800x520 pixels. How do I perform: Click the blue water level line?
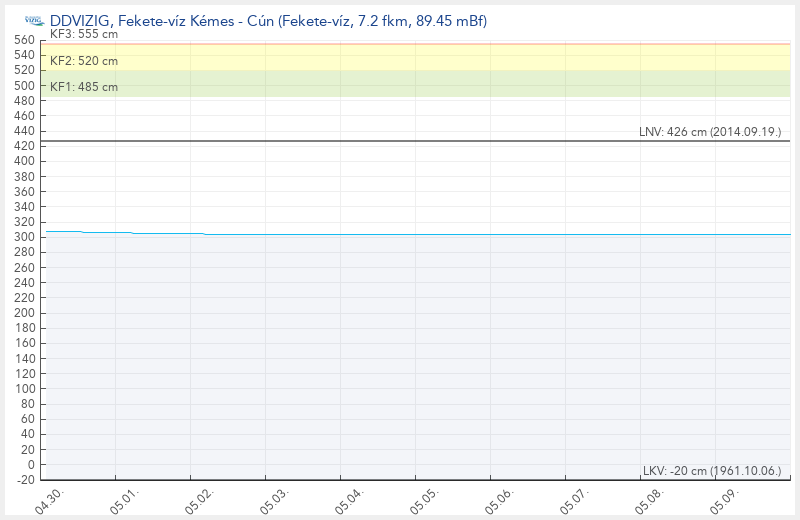418,235
